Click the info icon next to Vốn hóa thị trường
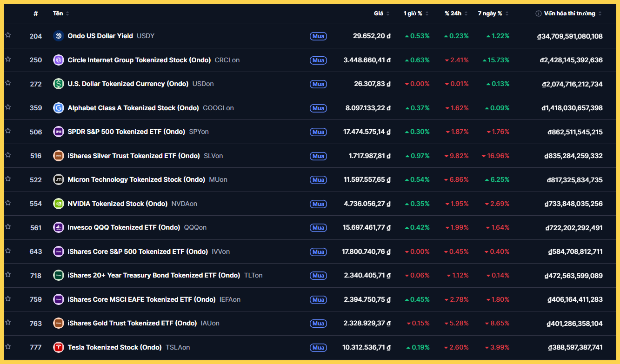The width and height of the screenshot is (620, 364). (x=540, y=13)
